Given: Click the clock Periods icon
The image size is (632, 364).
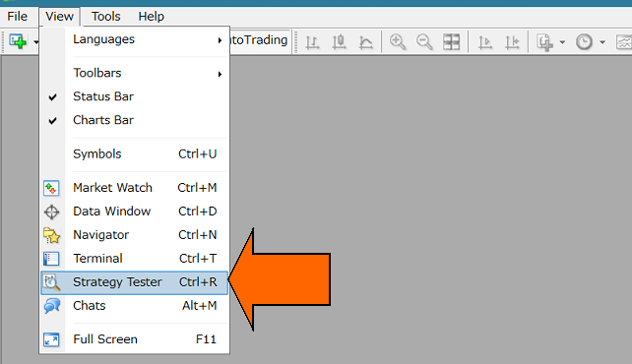Looking at the screenshot, I should (584, 42).
